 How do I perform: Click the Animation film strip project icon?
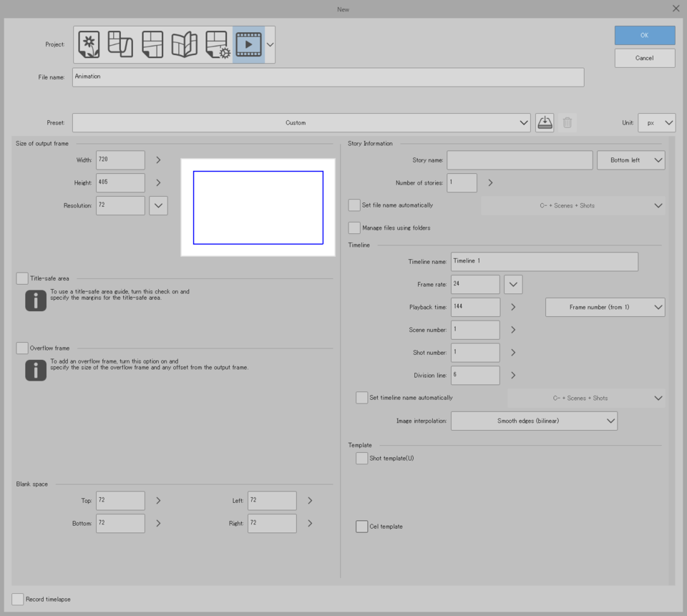click(248, 44)
